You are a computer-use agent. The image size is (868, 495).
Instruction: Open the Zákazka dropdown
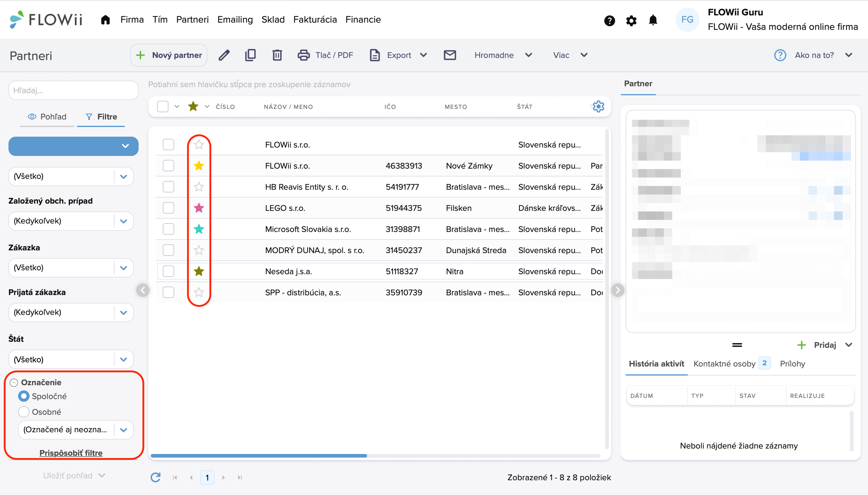[x=71, y=268]
